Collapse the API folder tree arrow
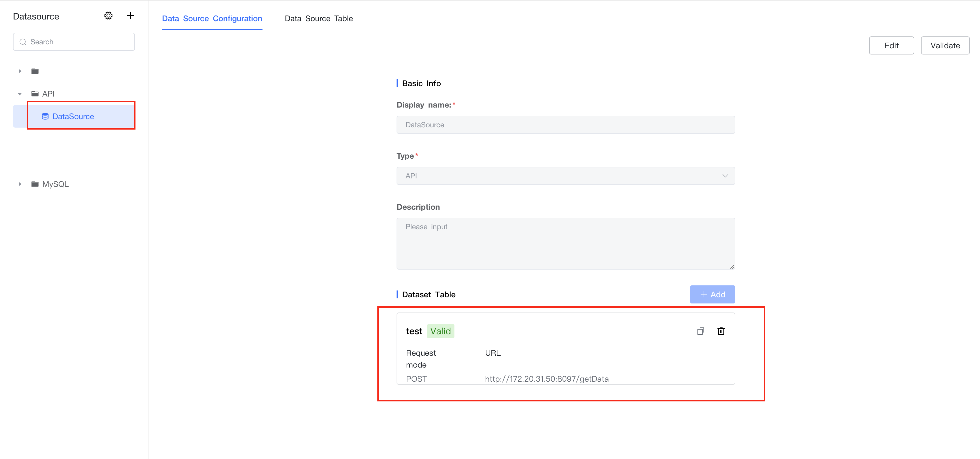Image resolution: width=980 pixels, height=459 pixels. [x=20, y=94]
